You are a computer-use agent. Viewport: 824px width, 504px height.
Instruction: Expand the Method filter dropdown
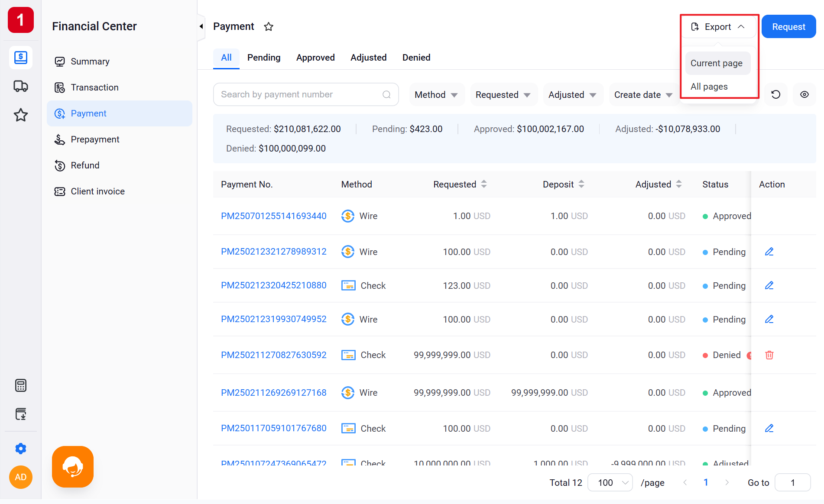[436, 94]
